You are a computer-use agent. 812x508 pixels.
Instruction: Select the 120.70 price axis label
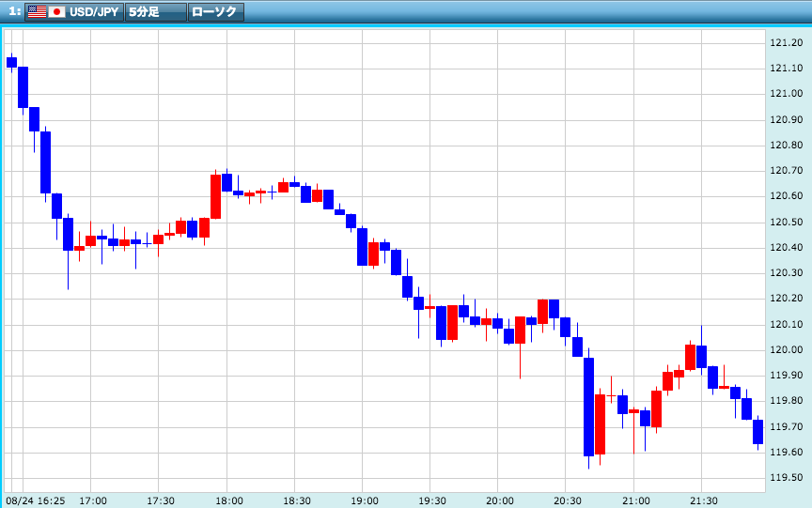point(786,171)
